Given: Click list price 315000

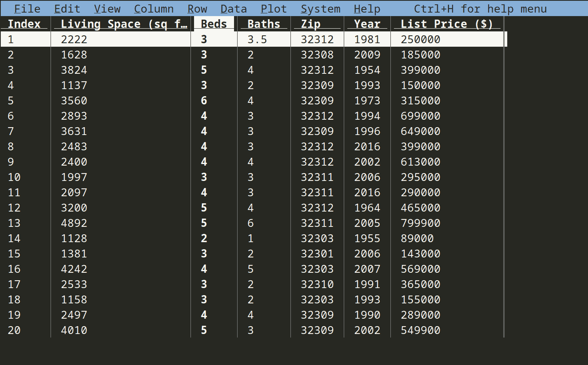Looking at the screenshot, I should [x=421, y=100].
